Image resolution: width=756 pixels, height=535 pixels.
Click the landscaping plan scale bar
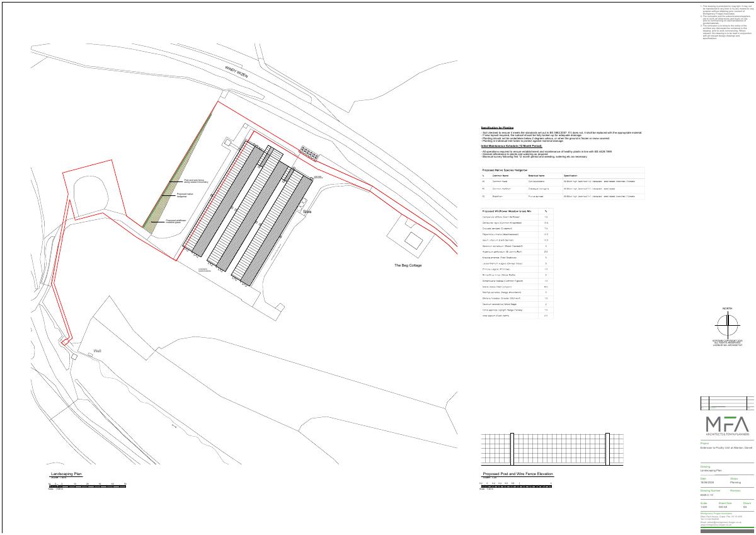tap(88, 485)
